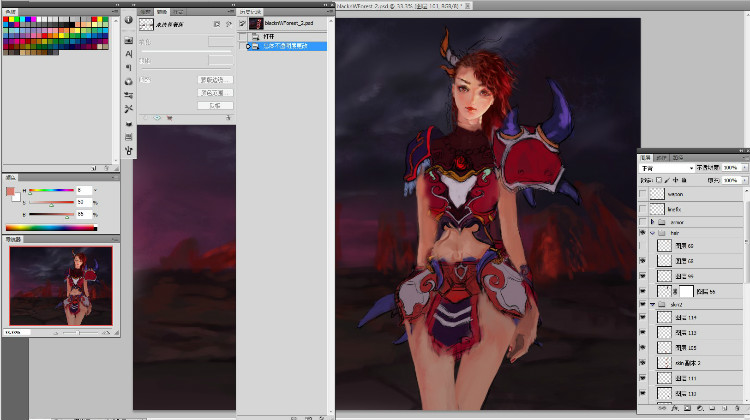Switch to the Paths tab in Layers panel group
The height and width of the screenshot is (420, 750).
click(x=678, y=157)
